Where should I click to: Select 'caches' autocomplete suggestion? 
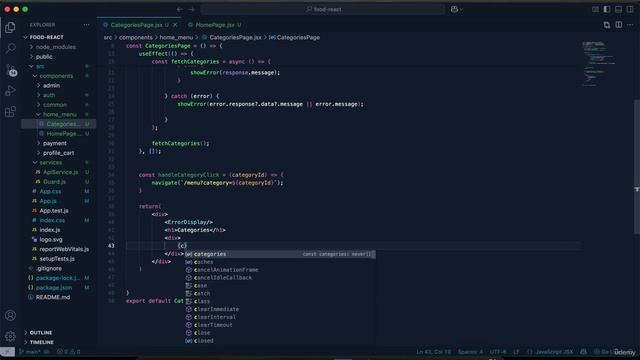[280, 262]
